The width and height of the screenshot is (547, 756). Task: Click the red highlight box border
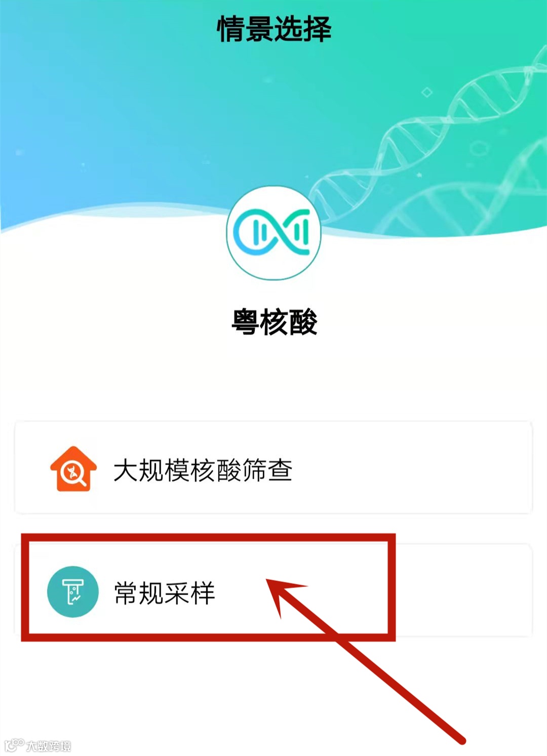point(208,537)
